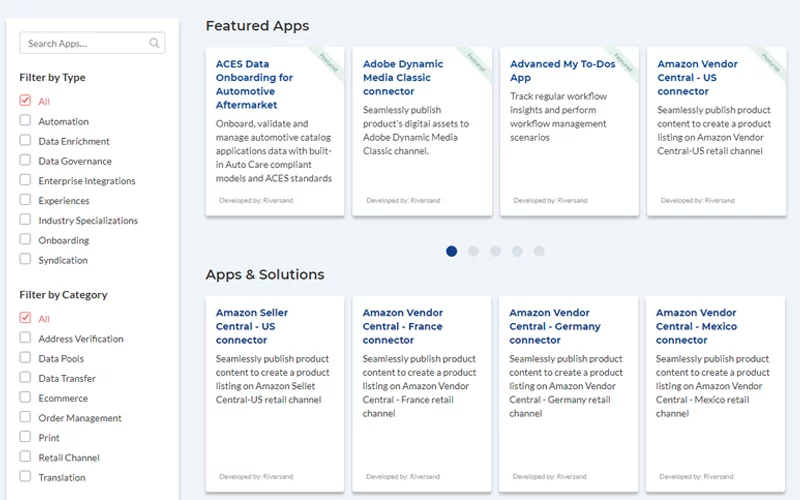Jump to third featured carousel dot
The height and width of the screenshot is (500, 800).
pos(495,251)
